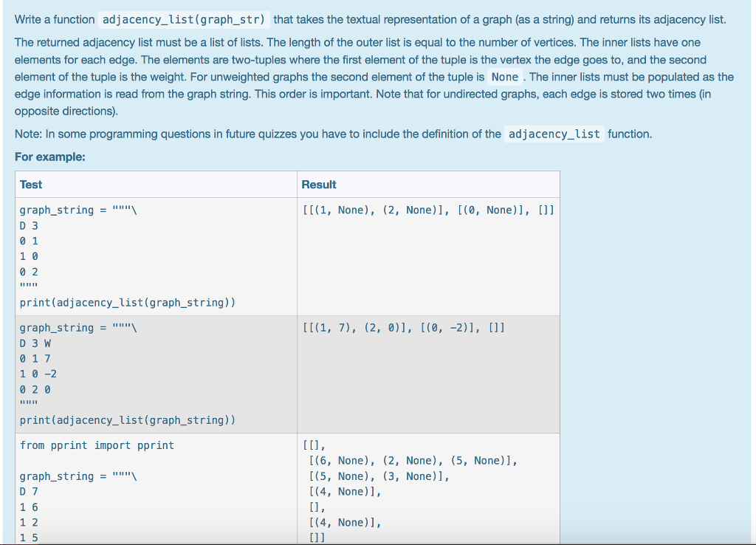Click the 1 5 edge line

27,537
